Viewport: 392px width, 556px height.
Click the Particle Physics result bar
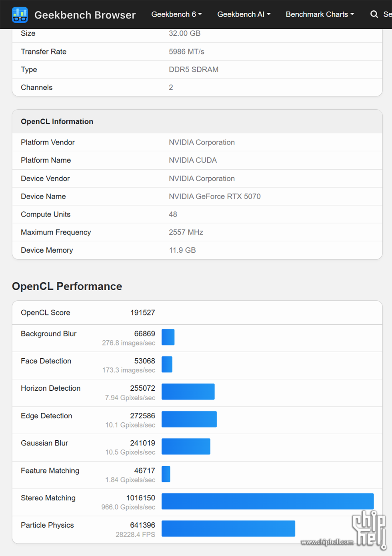pyautogui.click(x=228, y=528)
